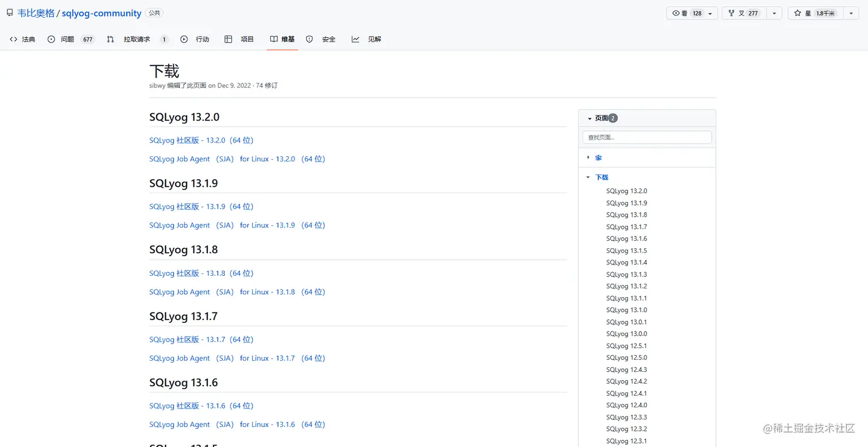The height and width of the screenshot is (447, 868).
Task: Click the code brackets icon
Action: click(x=14, y=39)
